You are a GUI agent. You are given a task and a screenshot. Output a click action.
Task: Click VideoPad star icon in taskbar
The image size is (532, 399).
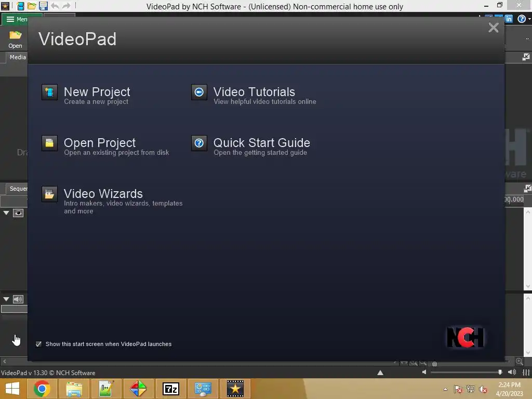tap(235, 389)
